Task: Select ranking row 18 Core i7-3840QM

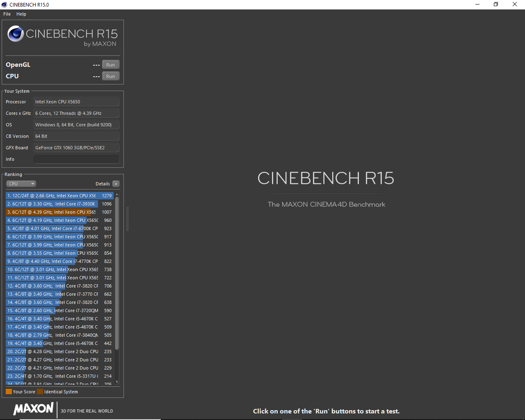Action: point(60,335)
